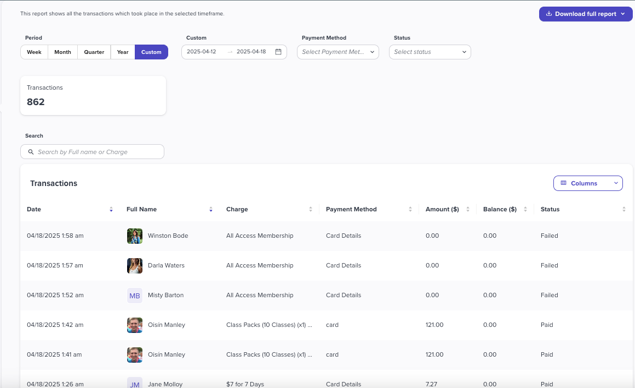Open the calendar icon in date range
Screen dimensions: 635x388
click(x=278, y=52)
